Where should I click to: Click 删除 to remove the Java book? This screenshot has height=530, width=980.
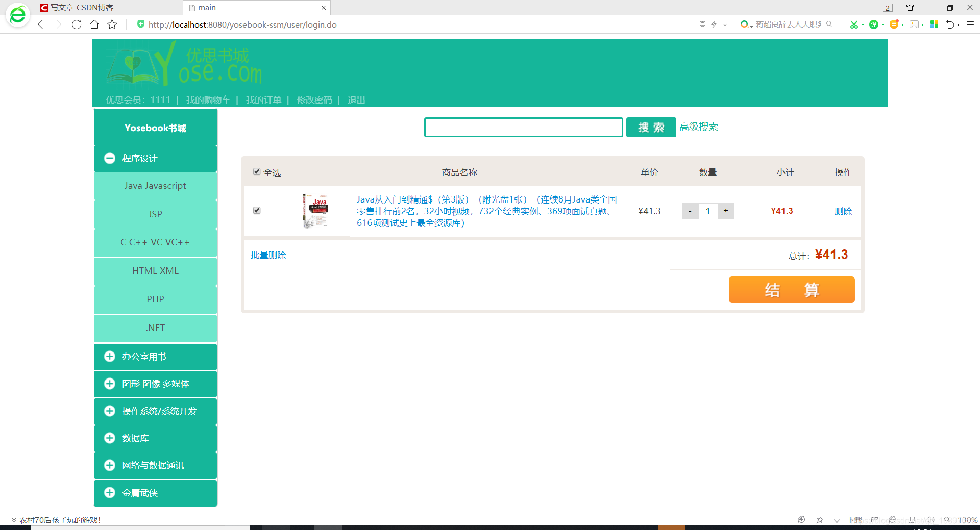[843, 211]
